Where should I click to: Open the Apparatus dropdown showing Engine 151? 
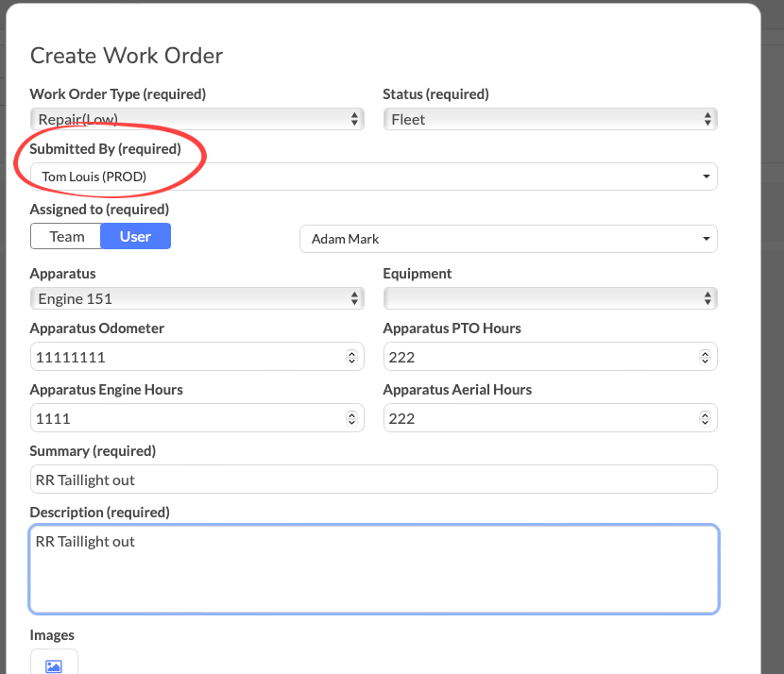point(197,299)
